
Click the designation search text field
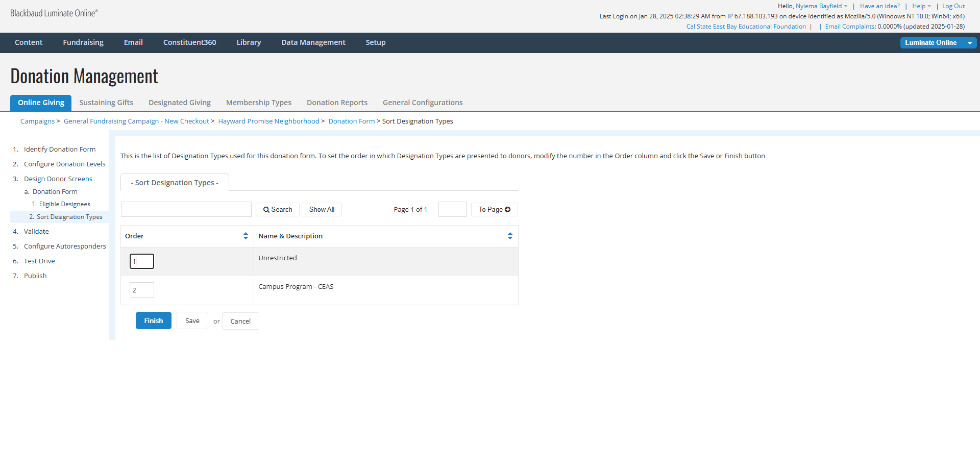[x=186, y=209]
